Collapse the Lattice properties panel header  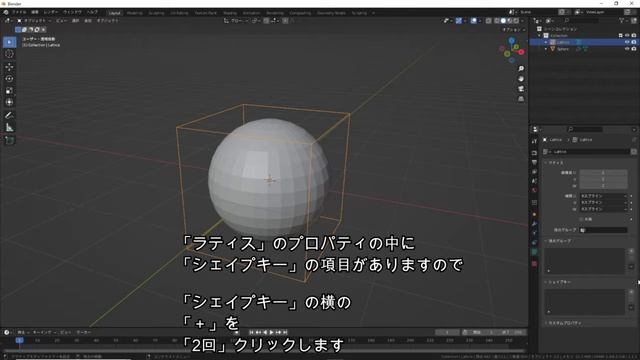(x=555, y=163)
